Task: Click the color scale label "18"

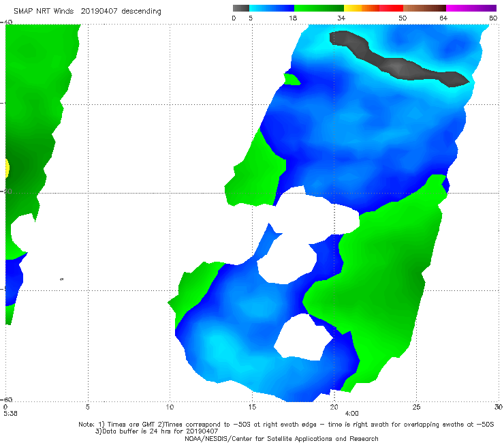Action: pos(293,18)
